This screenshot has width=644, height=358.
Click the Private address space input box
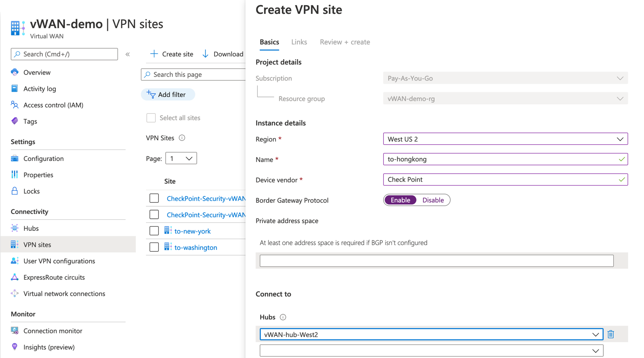coord(436,261)
